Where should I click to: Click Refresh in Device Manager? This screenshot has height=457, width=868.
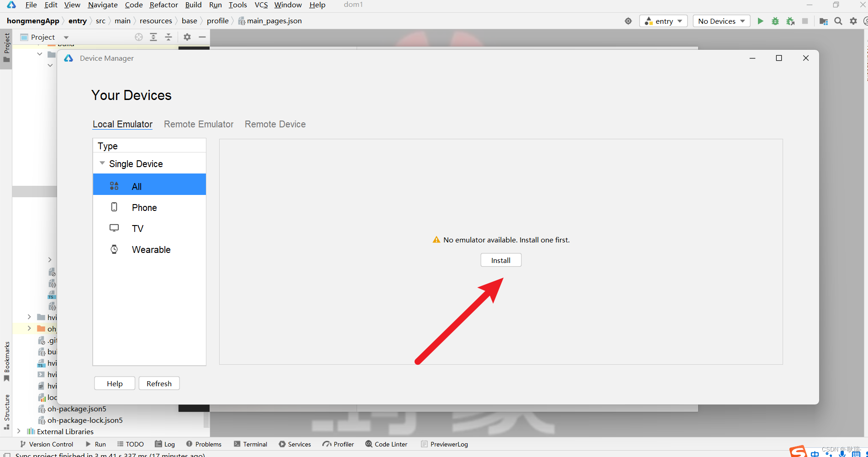159,383
